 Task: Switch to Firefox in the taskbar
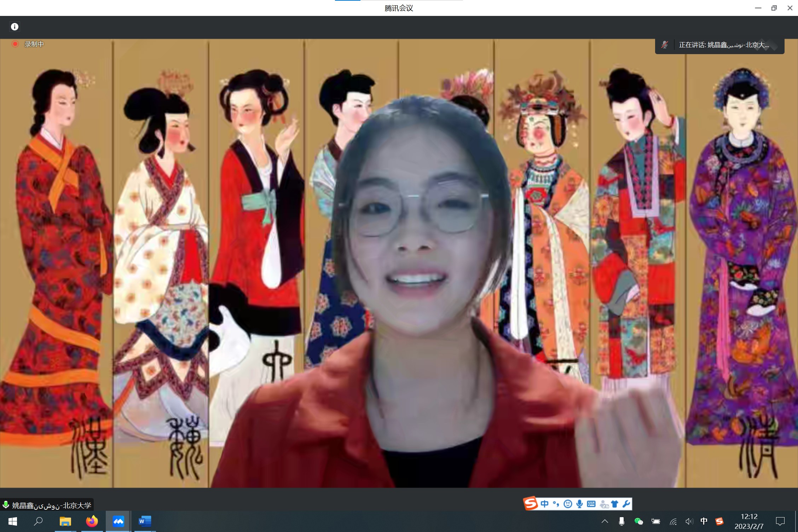pos(92,521)
